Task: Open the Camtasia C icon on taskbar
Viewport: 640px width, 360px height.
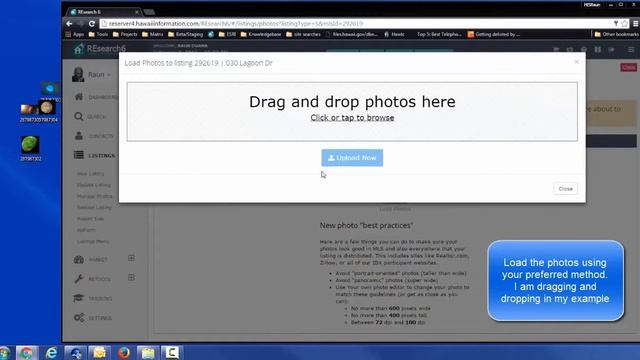Action: point(172,353)
